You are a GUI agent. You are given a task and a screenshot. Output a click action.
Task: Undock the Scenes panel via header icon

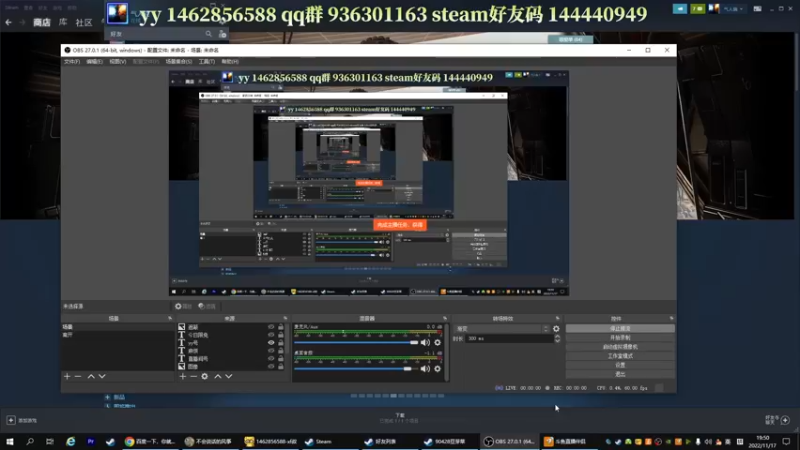pyautogui.click(x=170, y=318)
